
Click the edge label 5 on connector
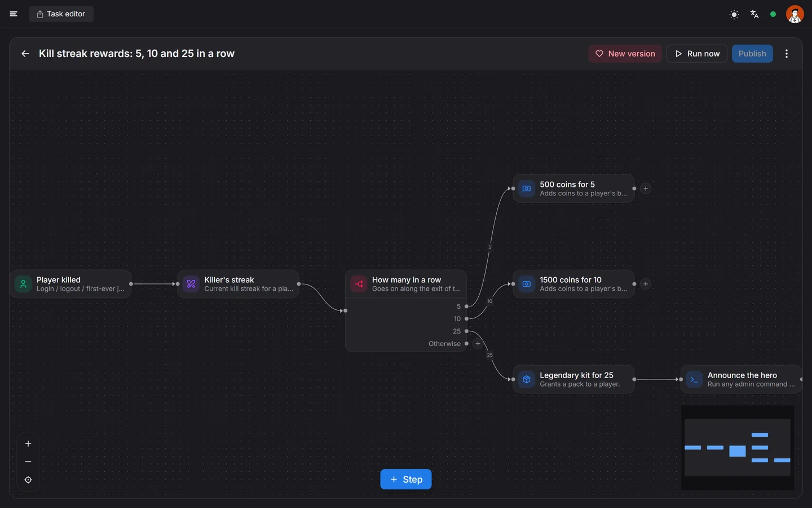[x=489, y=247]
